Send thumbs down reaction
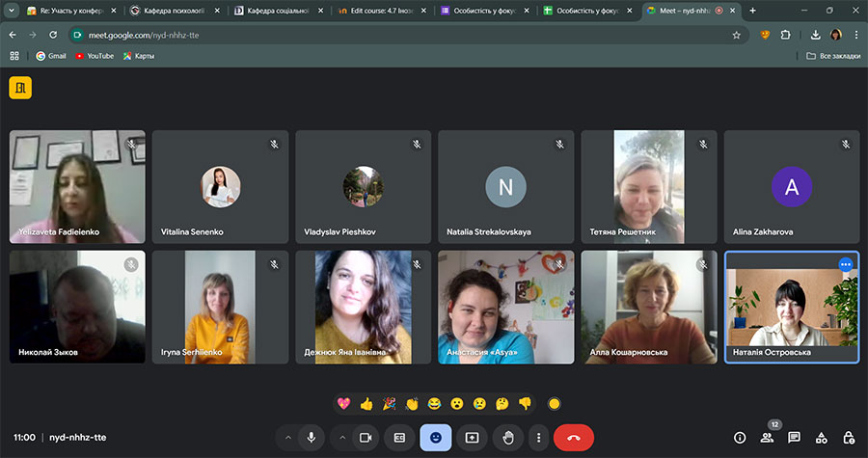 pos(525,404)
